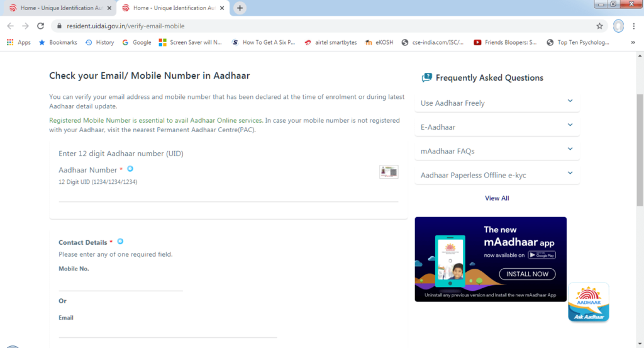Click the Aadhaar card sample image icon
The height and width of the screenshot is (348, 644).
(x=389, y=172)
